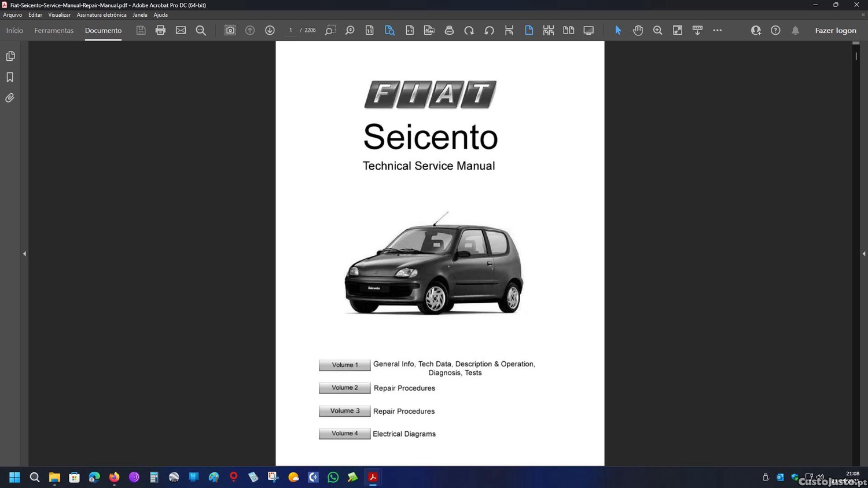
Task: Click the page number input field
Action: (290, 30)
